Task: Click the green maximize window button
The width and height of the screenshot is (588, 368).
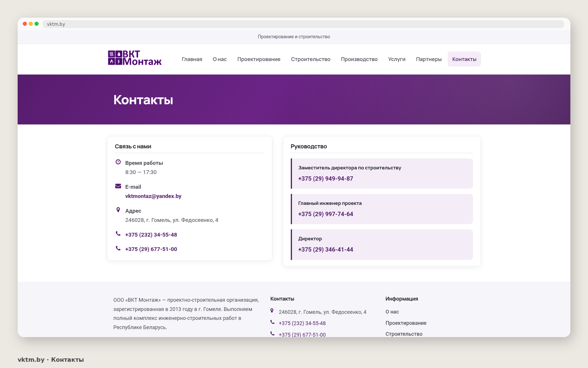Action: pos(37,24)
